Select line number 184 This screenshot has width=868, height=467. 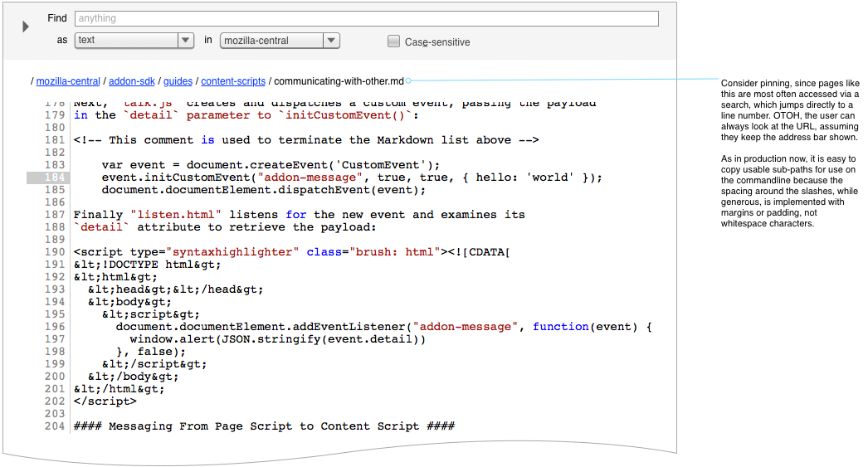pyautogui.click(x=55, y=178)
